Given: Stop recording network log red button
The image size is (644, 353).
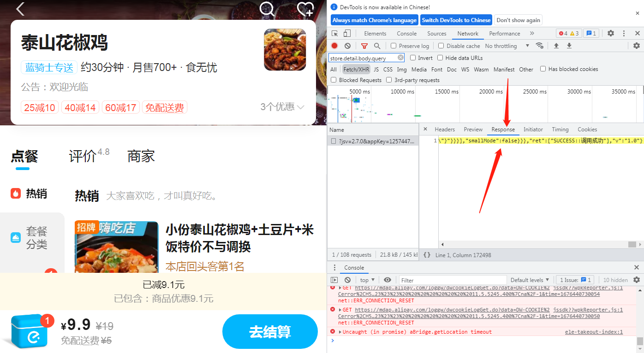Looking at the screenshot, I should (x=334, y=46).
